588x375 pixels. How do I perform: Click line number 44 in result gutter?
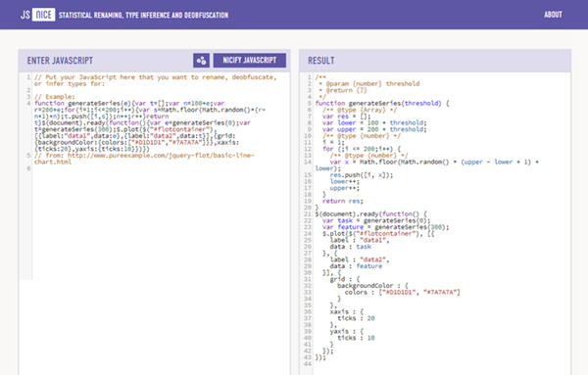308,364
